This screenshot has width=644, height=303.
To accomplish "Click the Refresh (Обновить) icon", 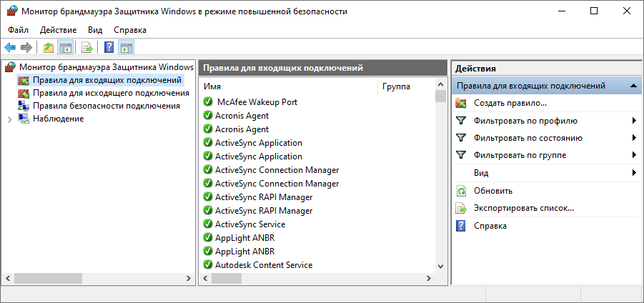I will coord(461,191).
